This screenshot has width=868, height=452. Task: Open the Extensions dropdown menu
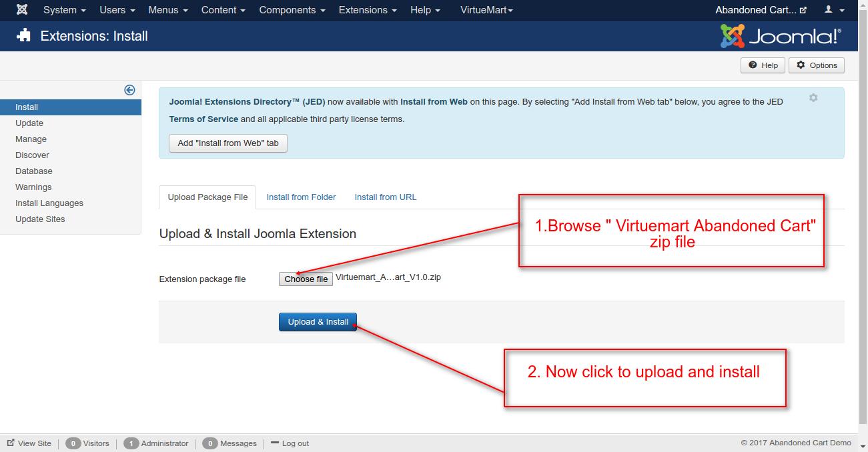(368, 10)
